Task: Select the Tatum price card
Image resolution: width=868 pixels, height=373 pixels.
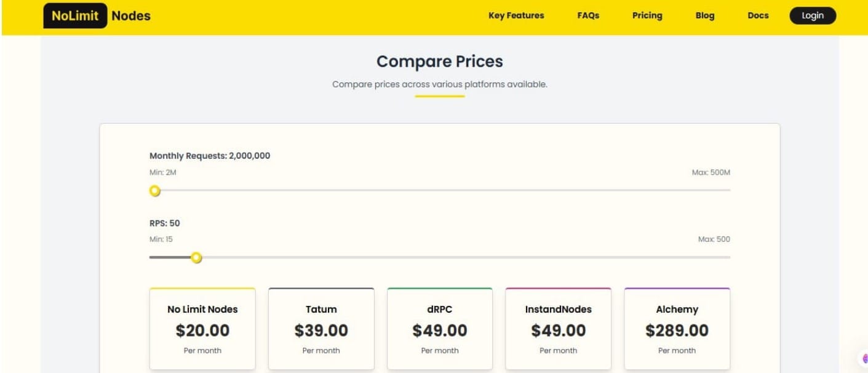Action: pos(321,329)
